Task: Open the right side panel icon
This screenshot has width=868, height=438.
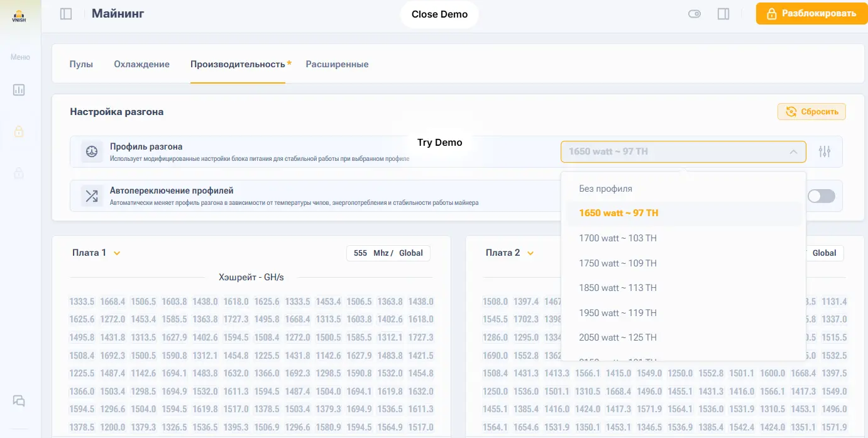Action: [723, 14]
